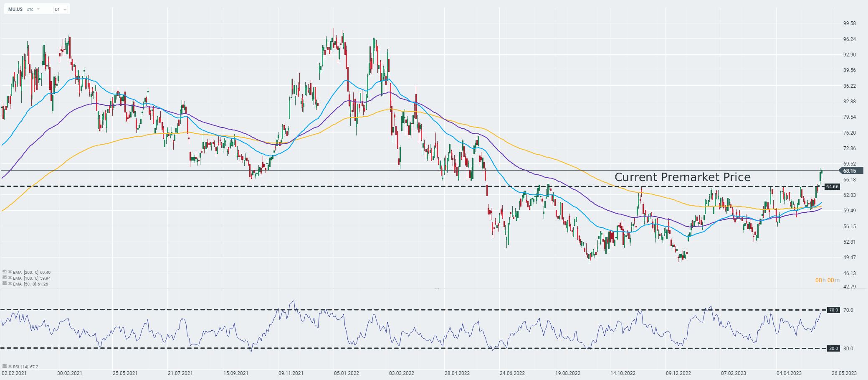This screenshot has width=868, height=380.
Task: Select the RSI [14] 67.2 legend label
Action: [25, 367]
